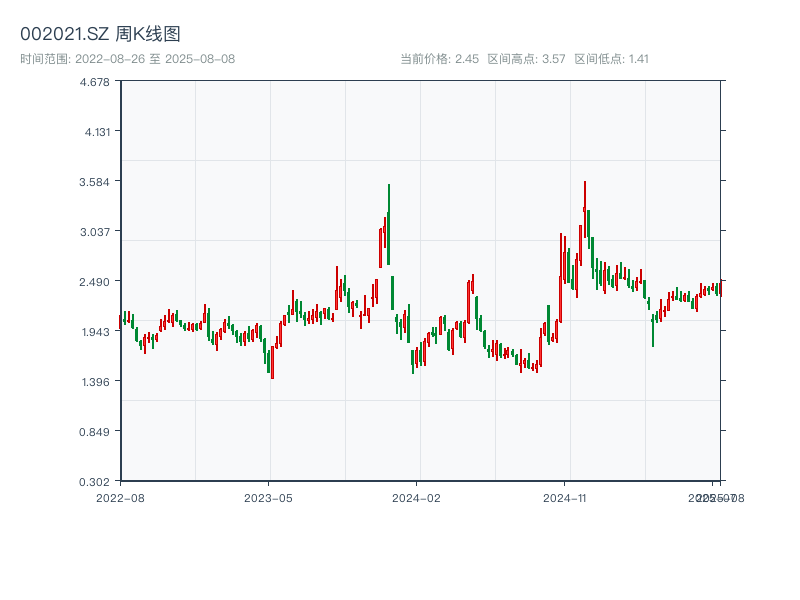Click the 当前价格 2.45 label
This screenshot has width=800, height=600.
(439, 59)
